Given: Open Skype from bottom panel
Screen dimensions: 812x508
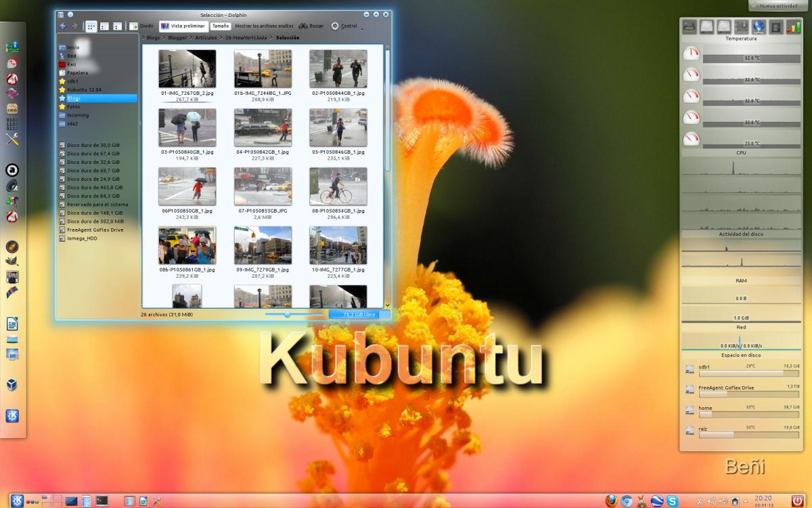Looking at the screenshot, I should pyautogui.click(x=672, y=501).
